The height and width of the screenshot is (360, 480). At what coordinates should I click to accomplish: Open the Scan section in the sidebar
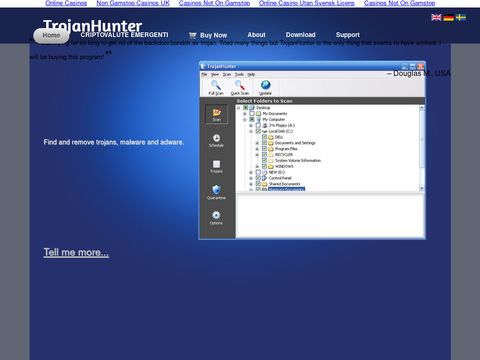[217, 114]
